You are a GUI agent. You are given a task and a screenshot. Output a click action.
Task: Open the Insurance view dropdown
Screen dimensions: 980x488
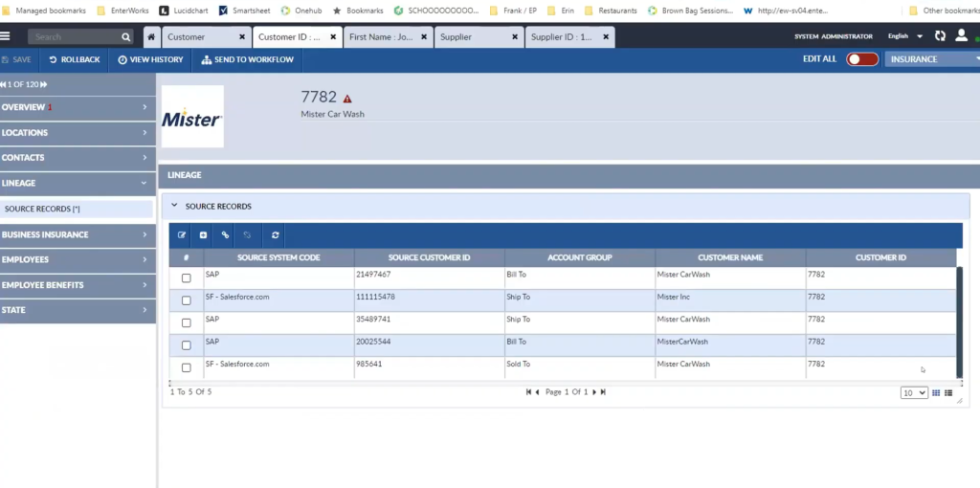[x=932, y=59]
